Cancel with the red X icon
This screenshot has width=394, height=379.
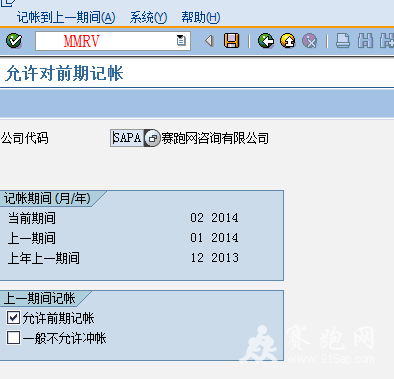pos(310,41)
